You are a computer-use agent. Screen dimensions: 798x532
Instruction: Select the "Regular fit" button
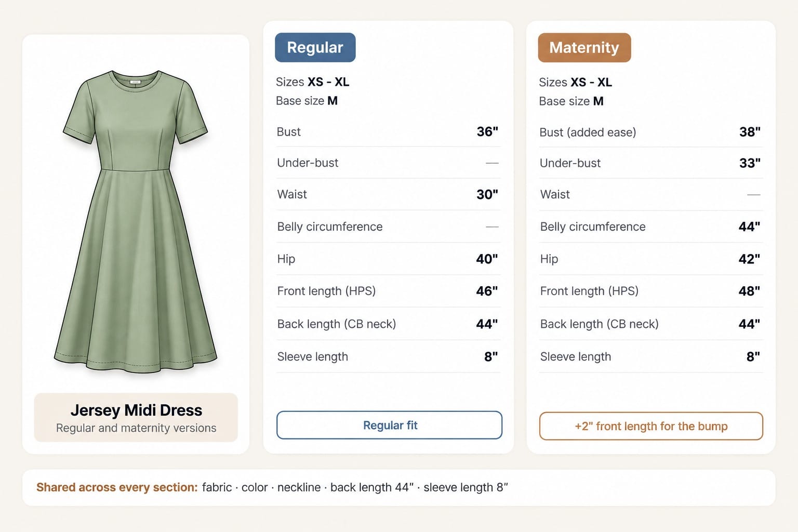click(x=390, y=425)
